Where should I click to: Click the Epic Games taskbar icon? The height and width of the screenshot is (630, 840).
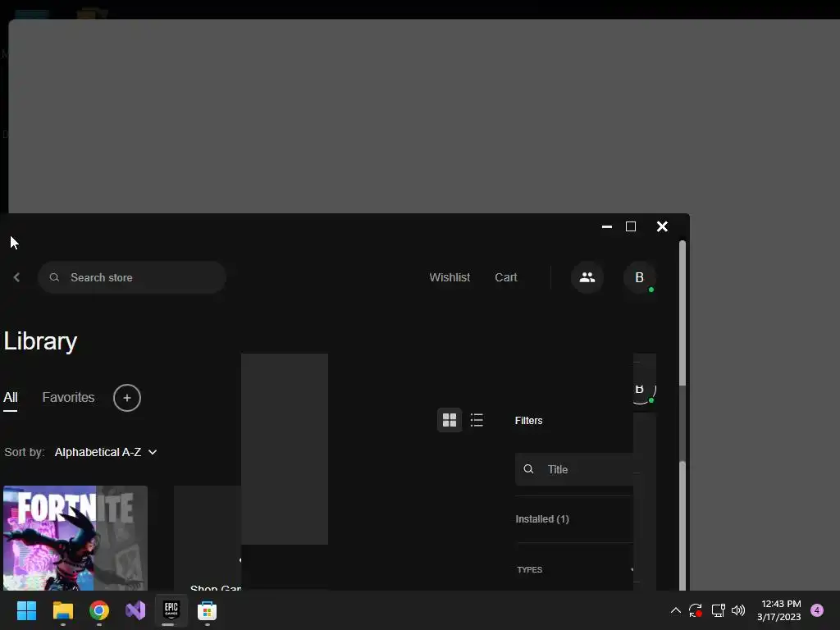171,610
